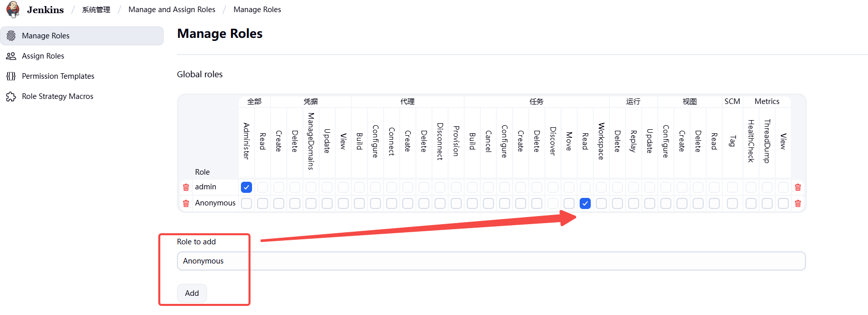This screenshot has height=315, width=868.
Task: Enable Administer checkbox for Anonymous role
Action: tap(246, 203)
